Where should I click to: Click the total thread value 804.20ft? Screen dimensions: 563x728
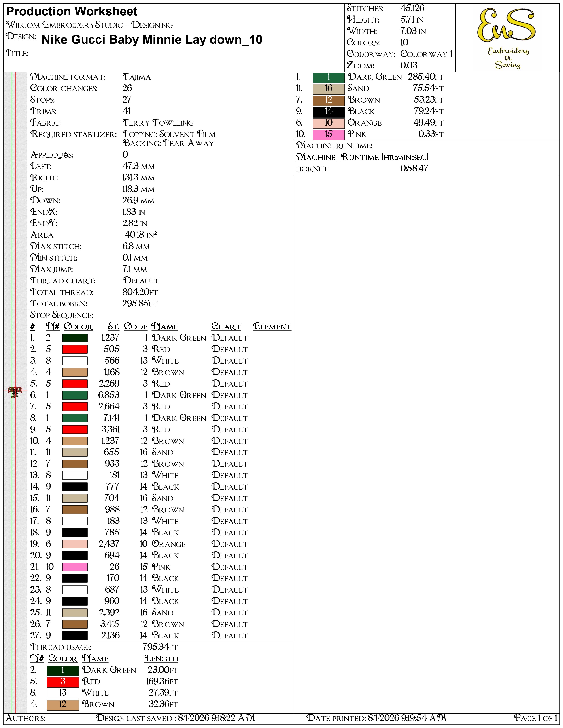(140, 292)
